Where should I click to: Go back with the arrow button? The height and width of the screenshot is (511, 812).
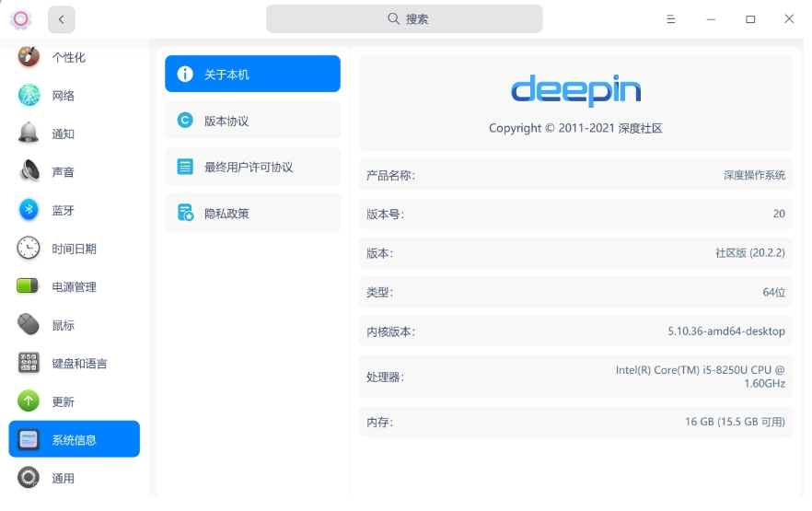click(62, 19)
